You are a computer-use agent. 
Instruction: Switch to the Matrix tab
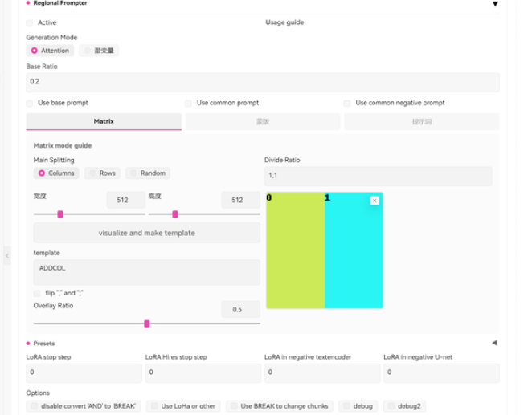[x=104, y=121]
